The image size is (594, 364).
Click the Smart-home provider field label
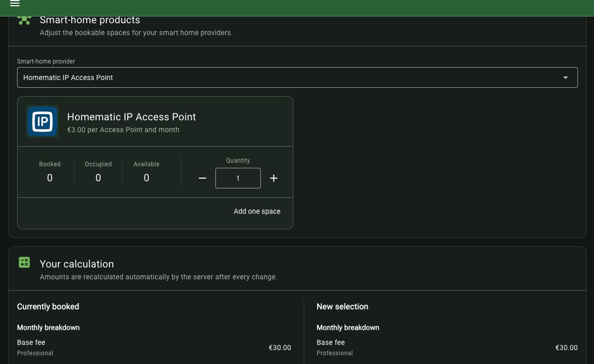point(46,61)
